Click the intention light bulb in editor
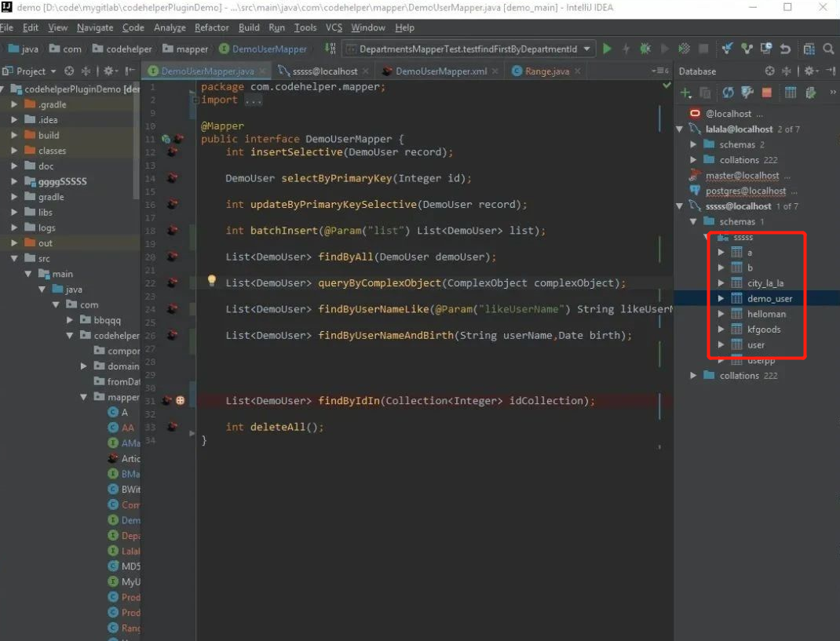Screen dimensions: 840x641 point(211,281)
